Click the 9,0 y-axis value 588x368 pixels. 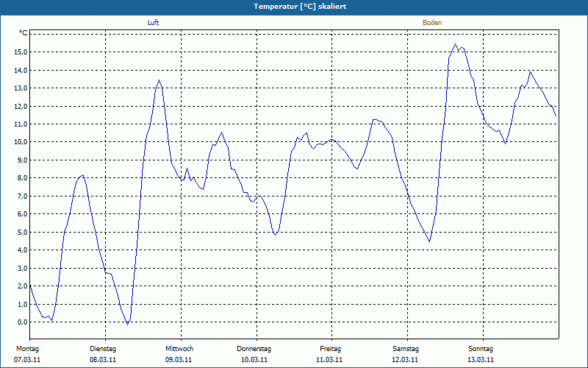tap(22, 160)
